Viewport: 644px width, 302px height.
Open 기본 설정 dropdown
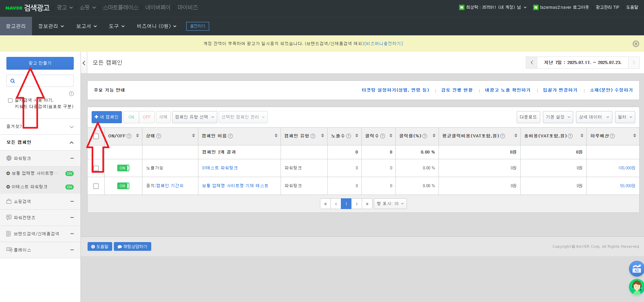[x=558, y=117]
